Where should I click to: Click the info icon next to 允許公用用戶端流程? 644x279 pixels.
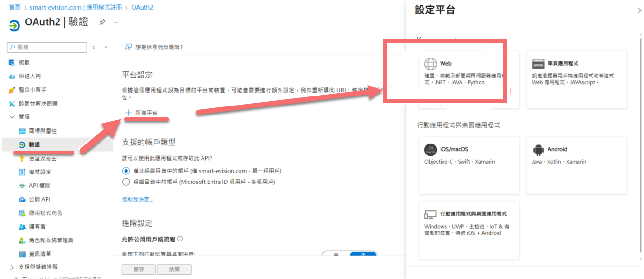pos(180,239)
